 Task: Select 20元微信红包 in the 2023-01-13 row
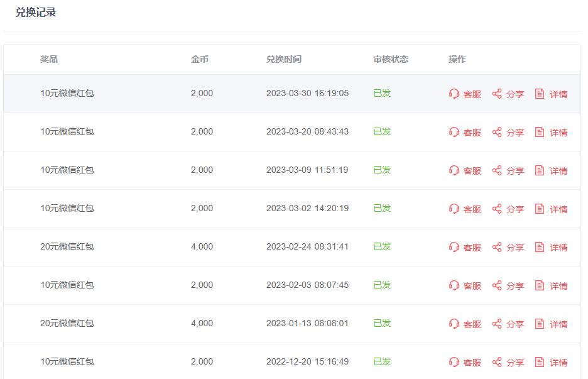67,323
